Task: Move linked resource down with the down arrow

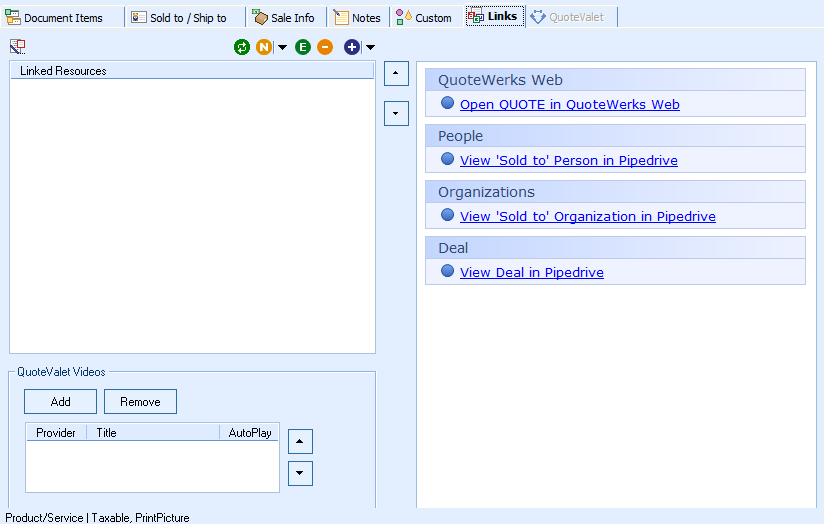Action: click(x=396, y=114)
